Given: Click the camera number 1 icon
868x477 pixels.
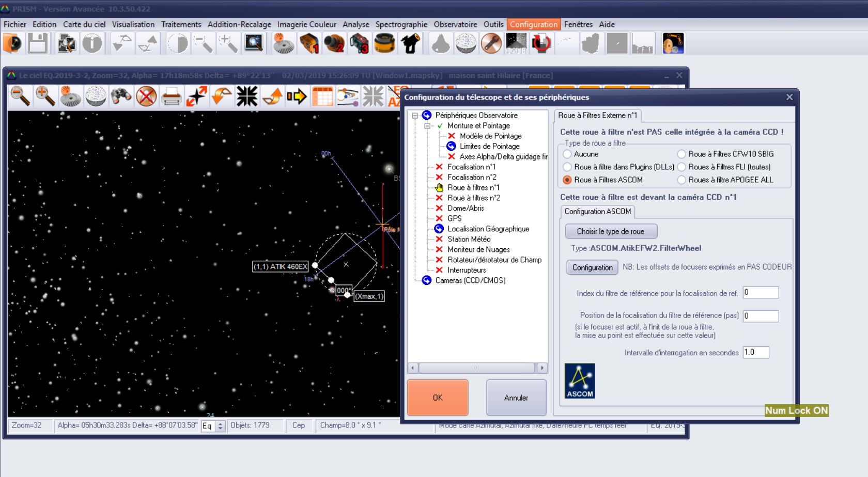Looking at the screenshot, I should click(x=309, y=43).
